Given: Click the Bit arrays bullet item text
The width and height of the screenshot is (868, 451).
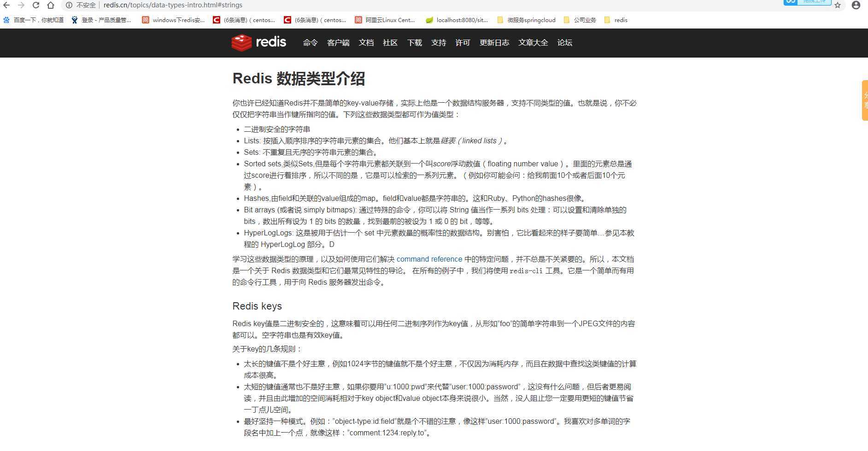Looking at the screenshot, I should click(x=435, y=216).
